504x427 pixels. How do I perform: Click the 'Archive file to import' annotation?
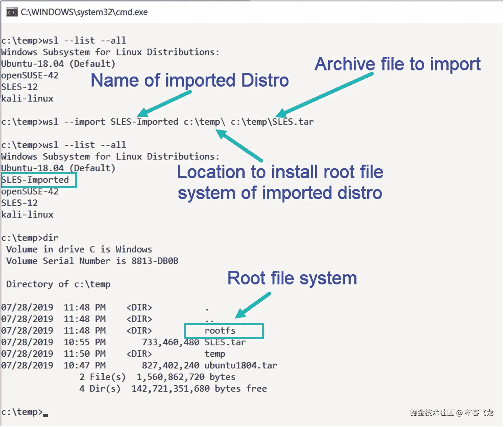pyautogui.click(x=398, y=64)
